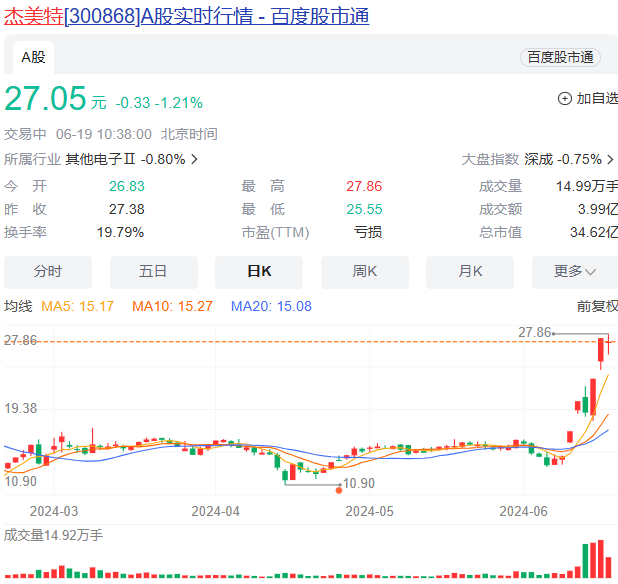This screenshot has width=618, height=584.
Task: Open the 更多 dropdown
Action: tap(575, 272)
